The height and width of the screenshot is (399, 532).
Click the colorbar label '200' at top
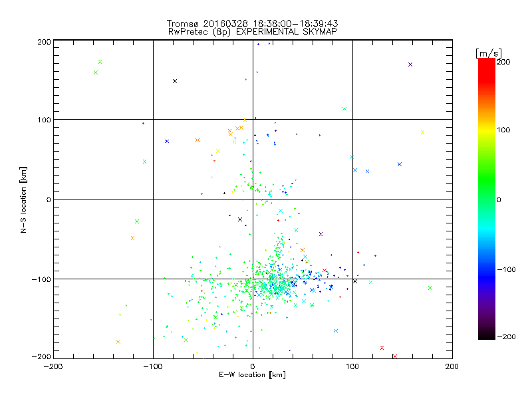point(503,62)
